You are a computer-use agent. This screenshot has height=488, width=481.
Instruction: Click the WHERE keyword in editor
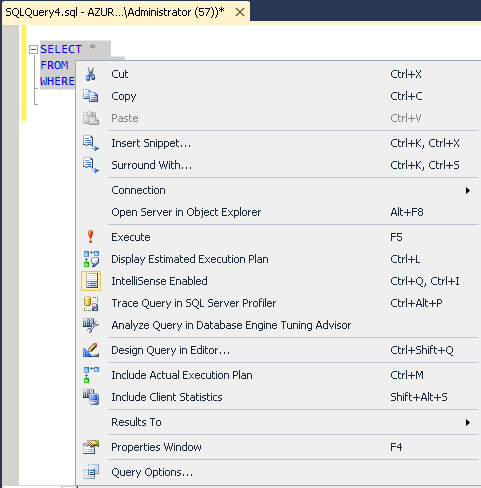pos(57,81)
